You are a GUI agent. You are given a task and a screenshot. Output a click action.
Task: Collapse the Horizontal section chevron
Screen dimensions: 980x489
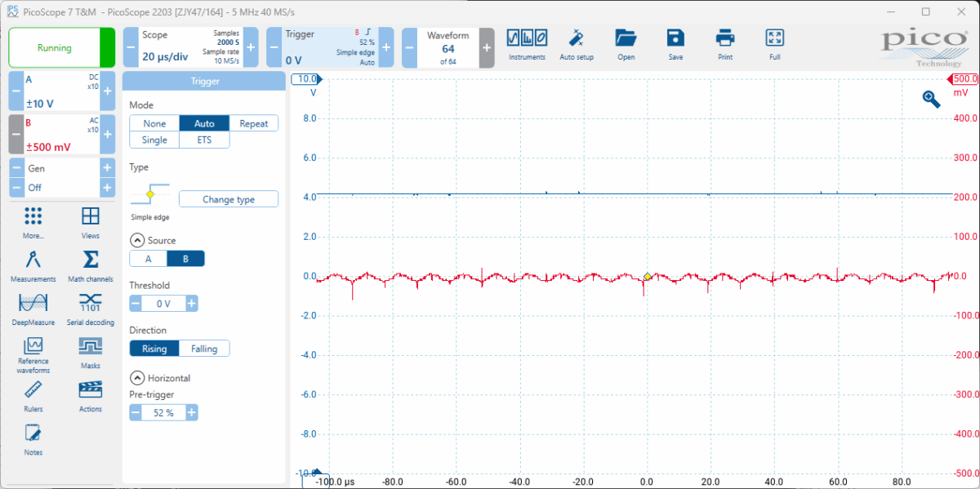coord(136,379)
